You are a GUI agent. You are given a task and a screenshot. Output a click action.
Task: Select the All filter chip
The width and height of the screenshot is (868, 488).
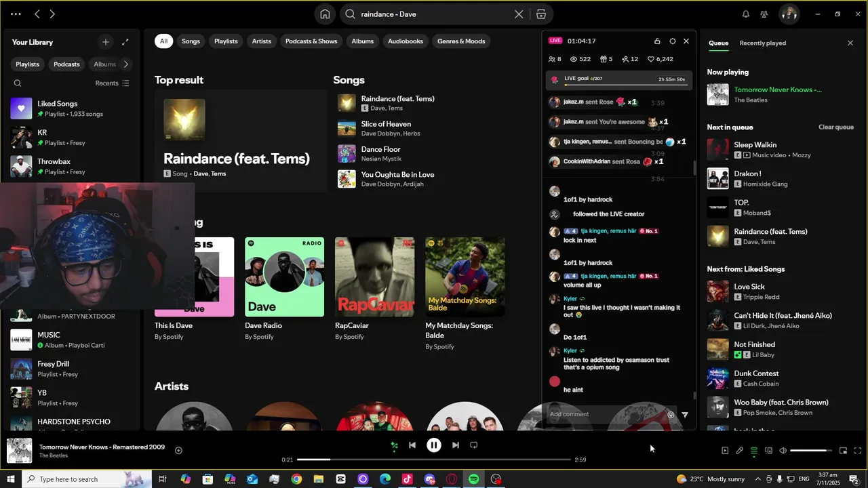click(x=163, y=41)
